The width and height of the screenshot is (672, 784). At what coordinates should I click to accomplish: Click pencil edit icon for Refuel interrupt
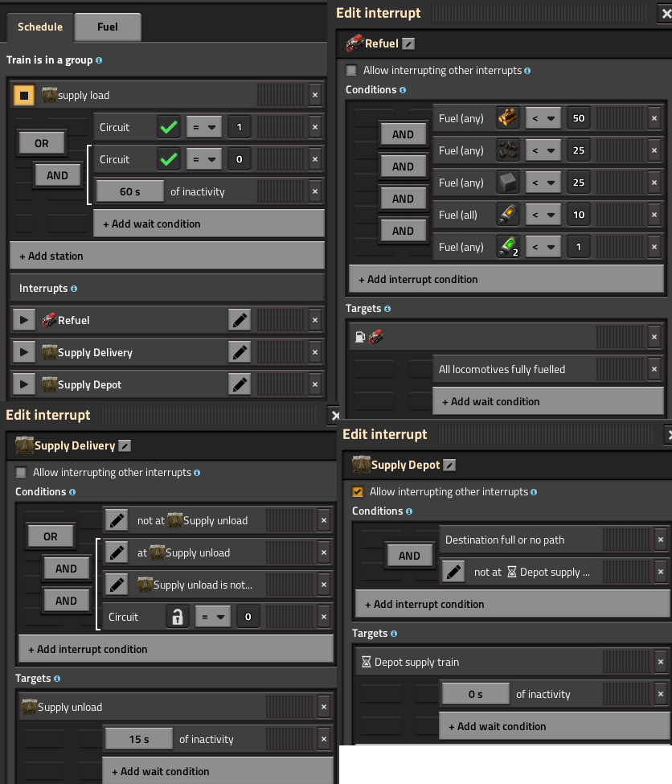tap(240, 320)
